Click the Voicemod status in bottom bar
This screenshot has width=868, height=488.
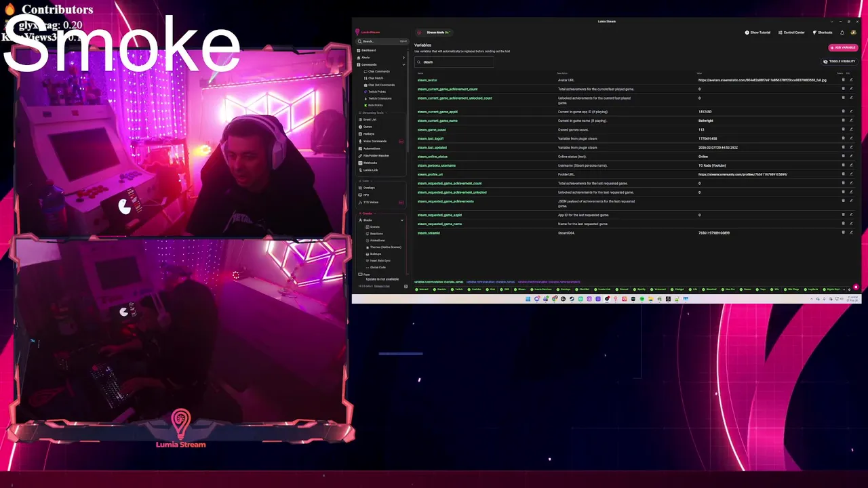coord(658,289)
